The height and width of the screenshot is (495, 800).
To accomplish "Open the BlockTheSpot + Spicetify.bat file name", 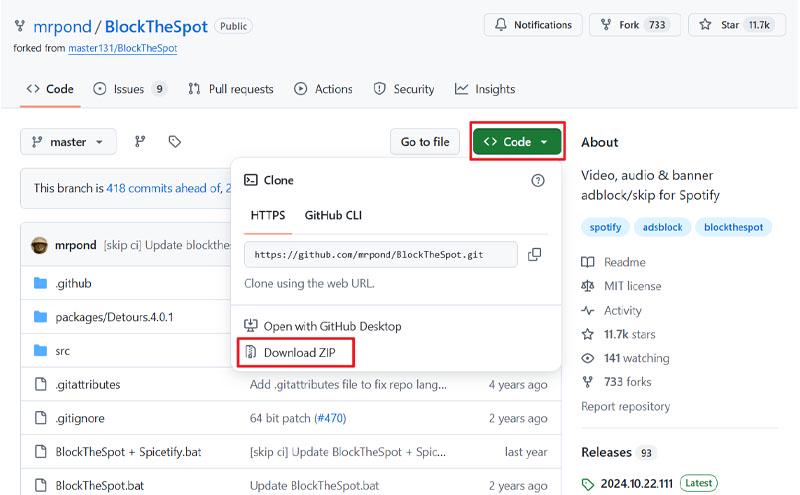I will (128, 452).
